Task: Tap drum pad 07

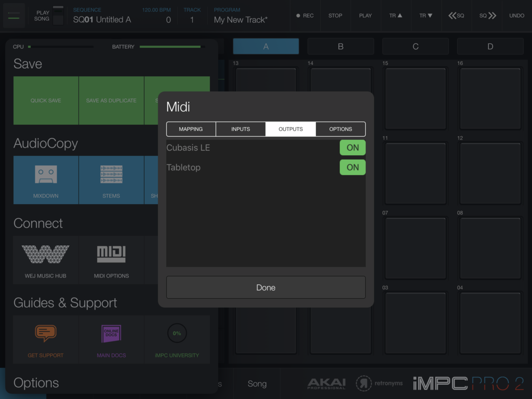Action: pyautogui.click(x=415, y=248)
